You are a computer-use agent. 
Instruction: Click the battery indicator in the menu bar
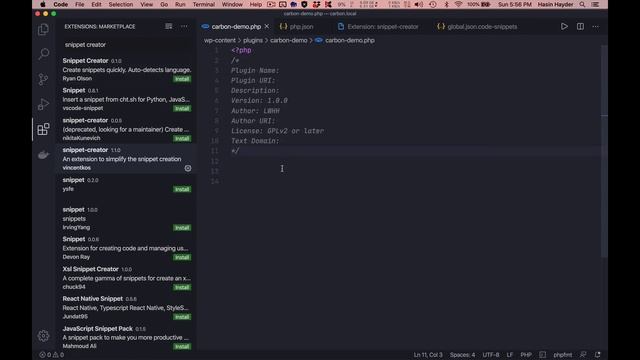[480, 4]
